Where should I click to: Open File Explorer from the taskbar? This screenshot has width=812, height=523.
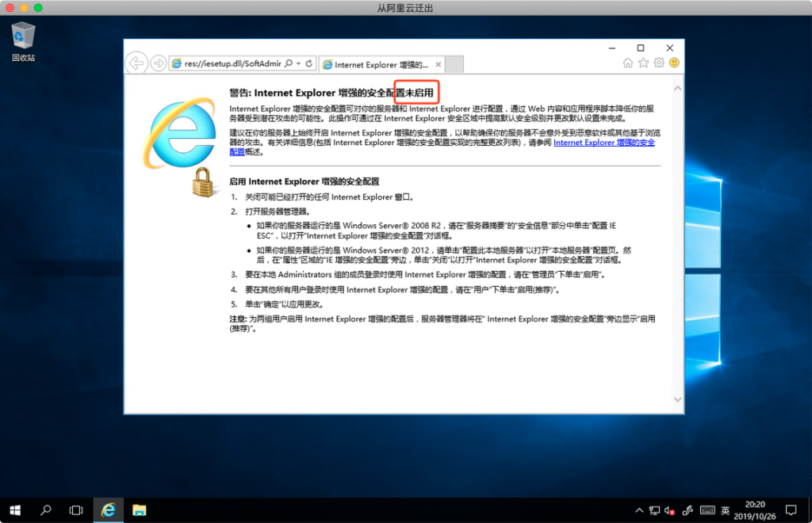point(139,510)
